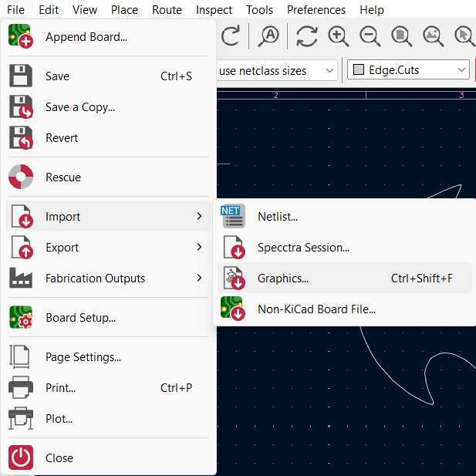
Task: Click the Netlist NET icon
Action: pos(233,216)
